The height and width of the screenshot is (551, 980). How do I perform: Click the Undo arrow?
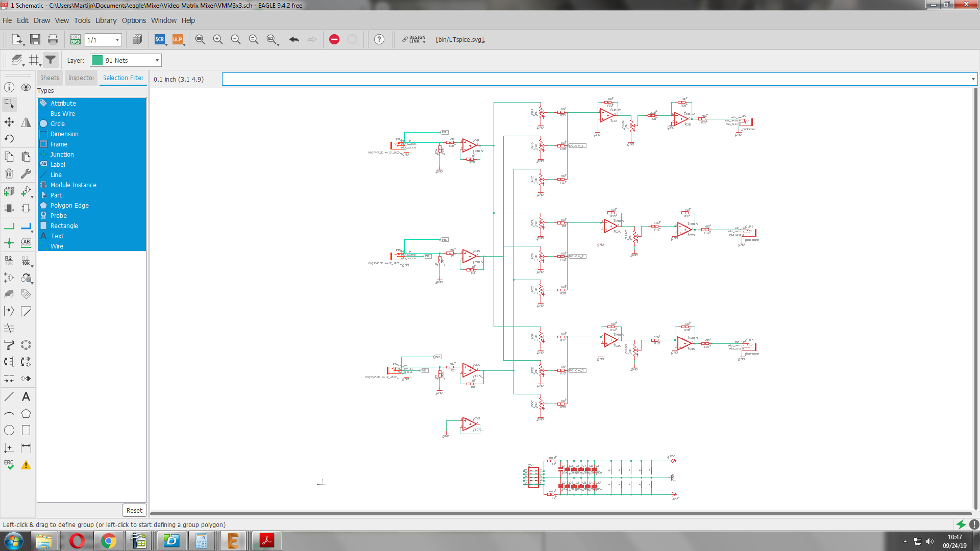pos(294,39)
